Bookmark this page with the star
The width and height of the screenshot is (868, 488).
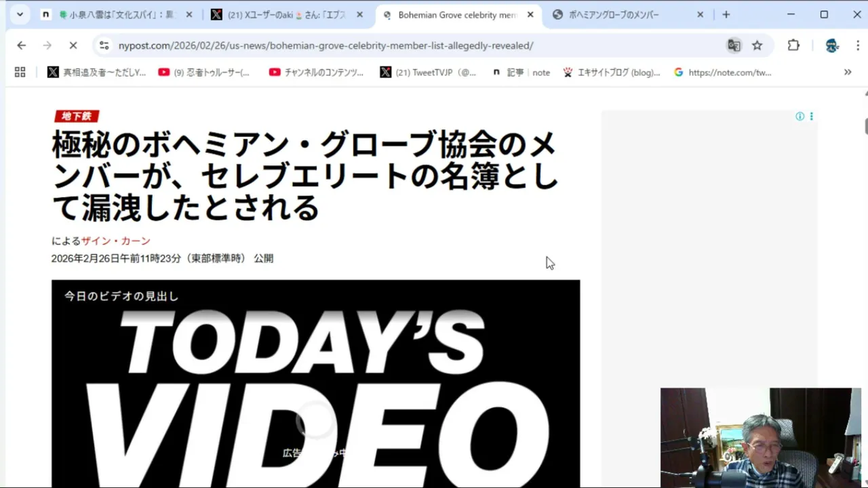coord(757,45)
